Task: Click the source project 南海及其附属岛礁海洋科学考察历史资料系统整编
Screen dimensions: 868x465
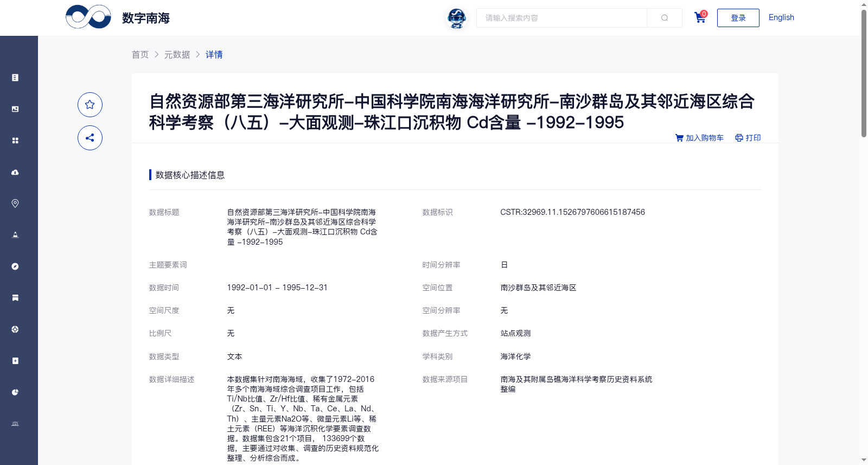Action: [x=576, y=384]
